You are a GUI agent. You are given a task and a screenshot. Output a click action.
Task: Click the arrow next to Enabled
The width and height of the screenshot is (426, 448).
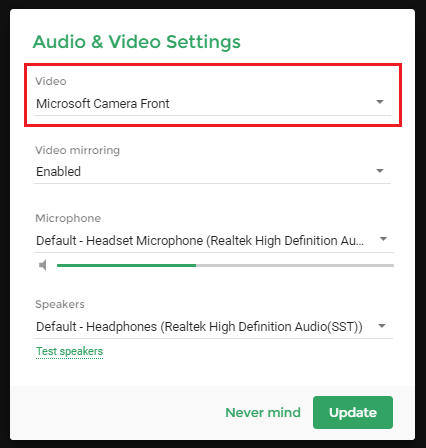pyautogui.click(x=380, y=171)
